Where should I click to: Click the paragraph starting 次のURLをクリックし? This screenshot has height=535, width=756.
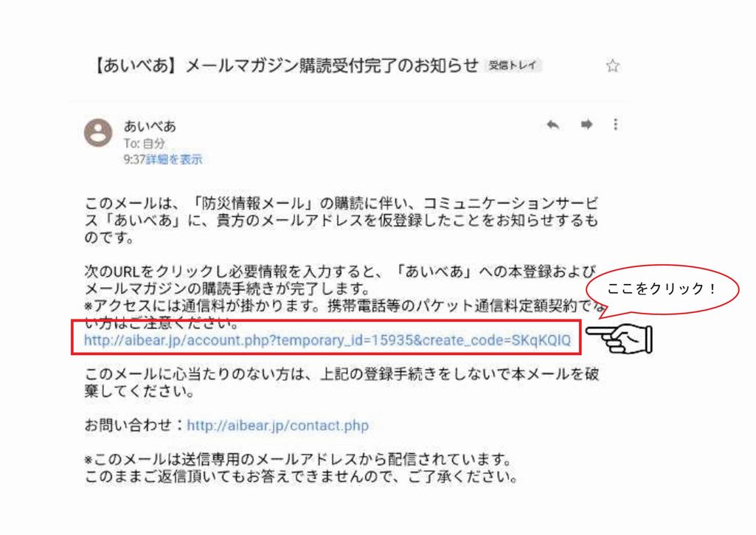click(x=341, y=295)
